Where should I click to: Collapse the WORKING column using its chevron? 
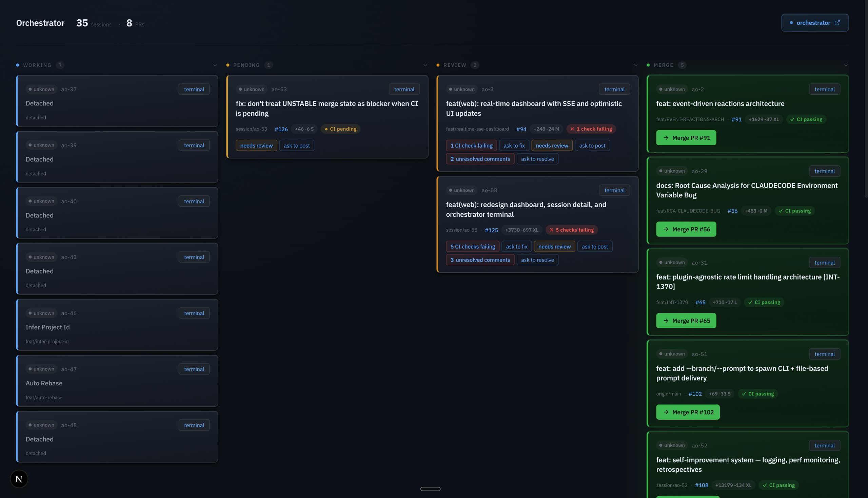pyautogui.click(x=215, y=65)
